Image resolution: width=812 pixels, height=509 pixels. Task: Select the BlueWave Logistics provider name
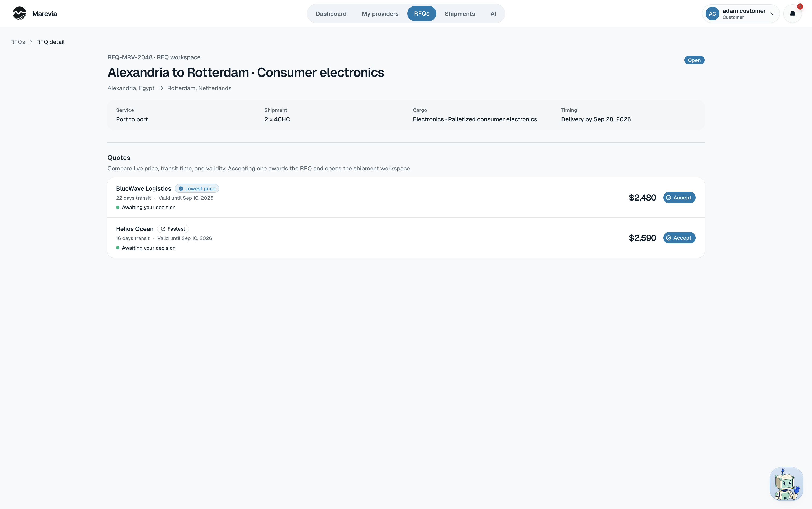(143, 188)
